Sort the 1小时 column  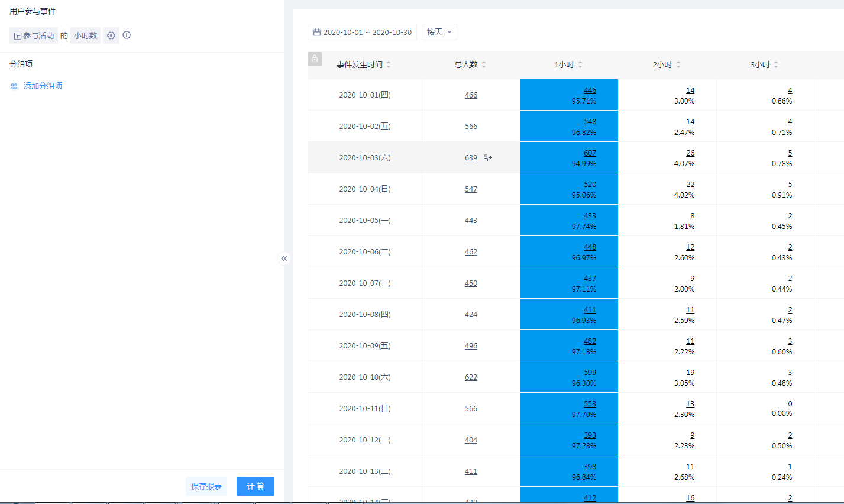coord(580,64)
